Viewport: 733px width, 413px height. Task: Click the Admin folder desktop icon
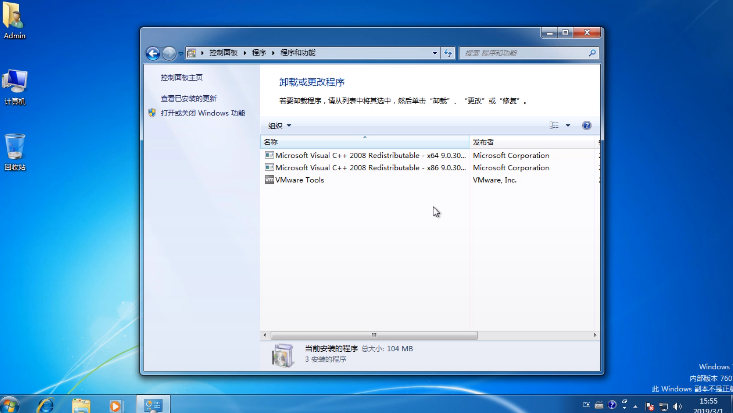pos(14,21)
